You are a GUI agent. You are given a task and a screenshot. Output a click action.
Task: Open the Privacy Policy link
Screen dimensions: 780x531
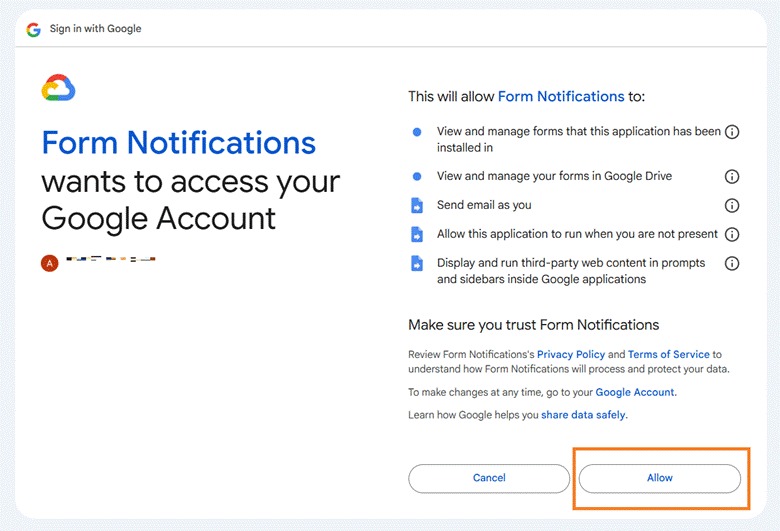click(x=571, y=354)
